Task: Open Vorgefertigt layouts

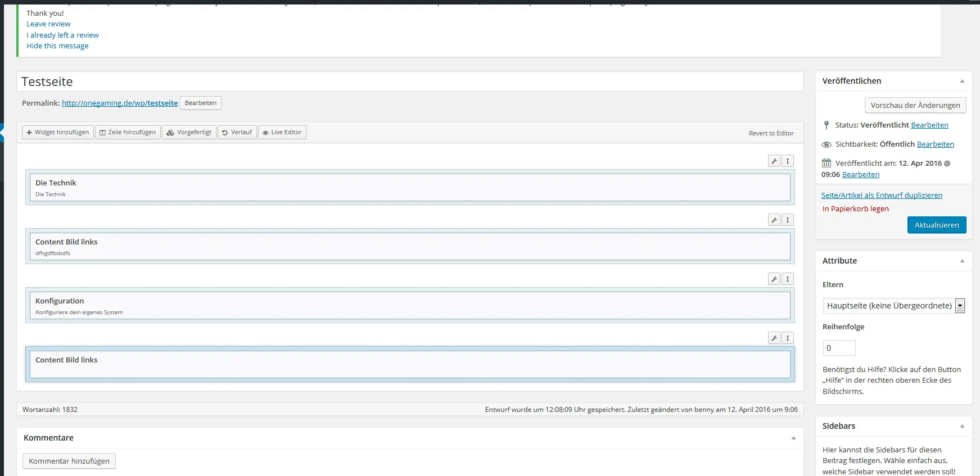Action: pyautogui.click(x=189, y=133)
